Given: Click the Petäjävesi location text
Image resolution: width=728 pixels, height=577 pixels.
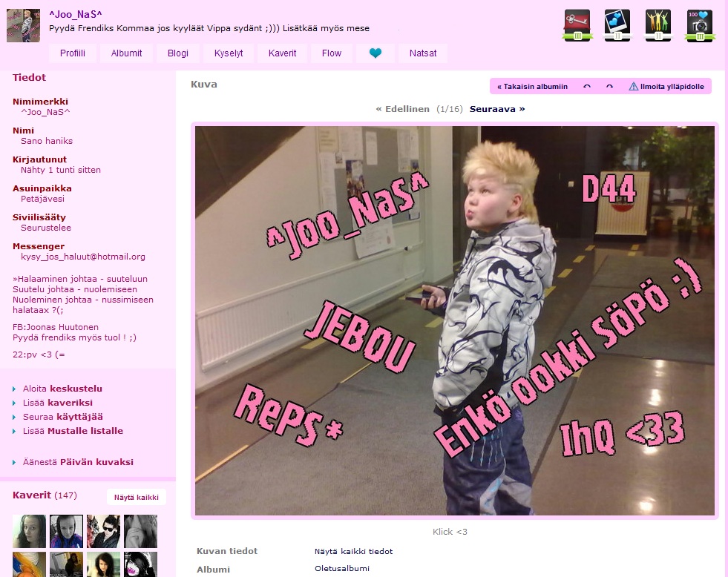Looking at the screenshot, I should 43,199.
